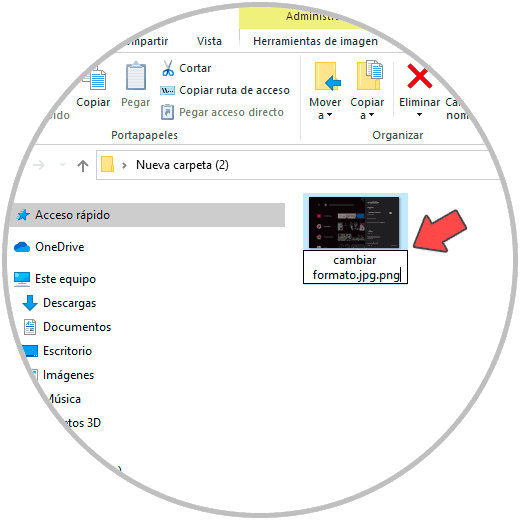Screen dimensions: 520x520
Task: Click the Pegar clipboard icon
Action: (x=136, y=76)
